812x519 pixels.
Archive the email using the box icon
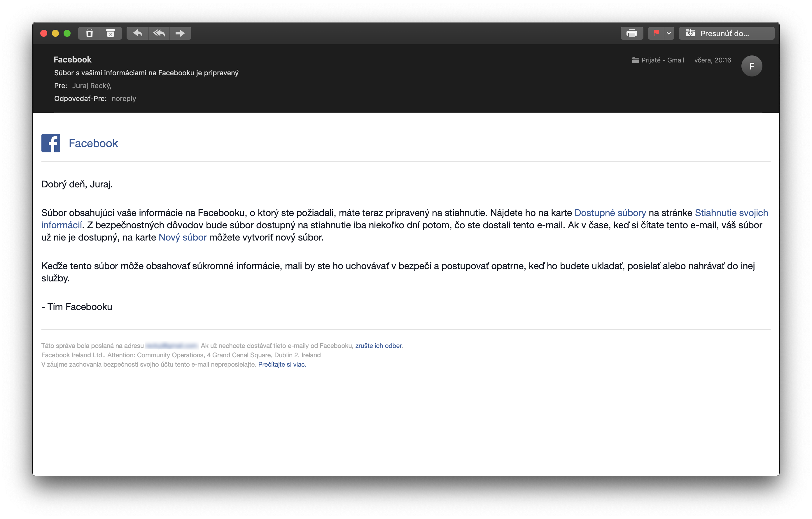111,33
